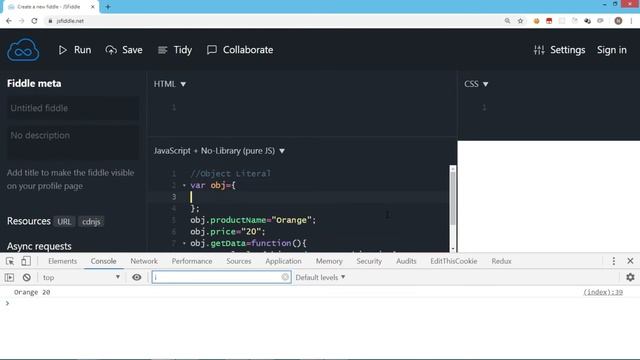
Task: Clear the console output
Action: (27, 278)
